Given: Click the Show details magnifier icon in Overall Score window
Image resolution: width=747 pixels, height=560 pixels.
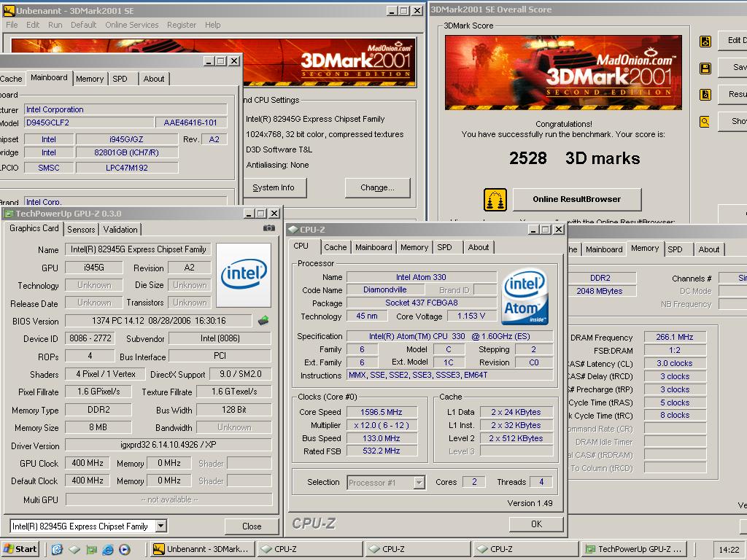Looking at the screenshot, I should coord(705,122).
